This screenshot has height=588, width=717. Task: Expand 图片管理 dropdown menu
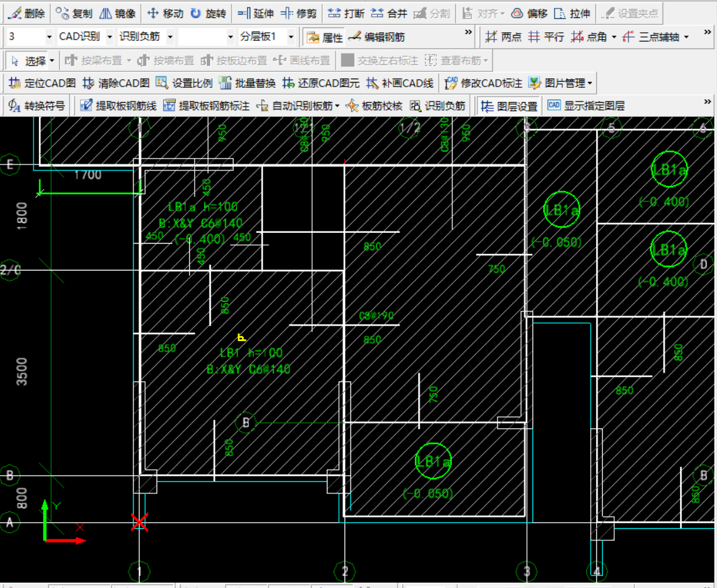click(589, 83)
